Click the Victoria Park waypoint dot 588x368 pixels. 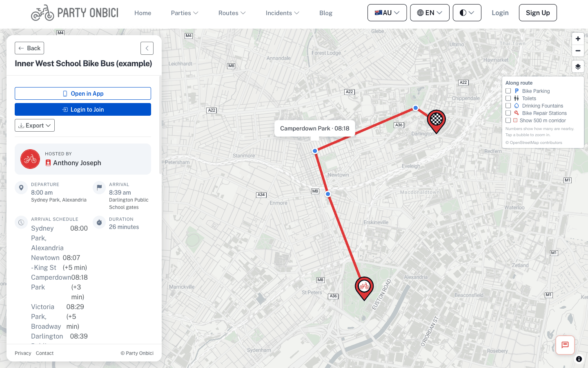click(416, 108)
